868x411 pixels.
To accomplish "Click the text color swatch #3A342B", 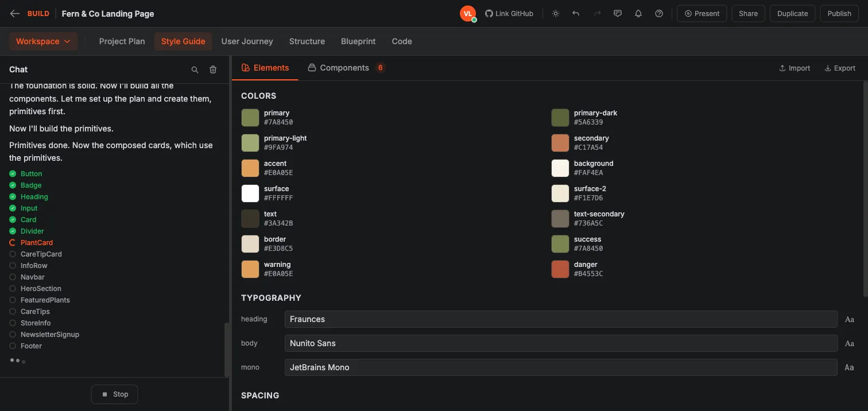I will (250, 219).
